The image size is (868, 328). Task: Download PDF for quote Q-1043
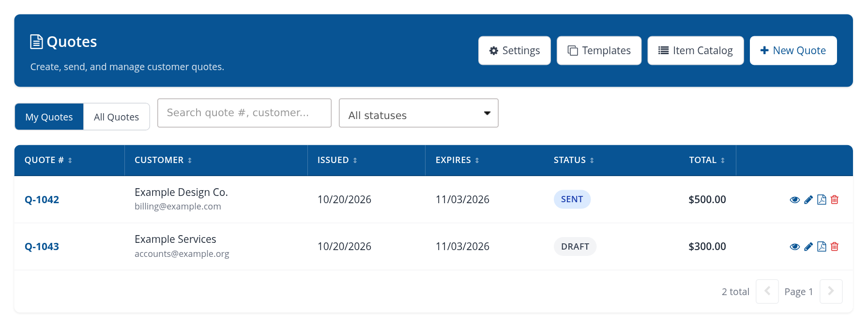[x=822, y=246]
